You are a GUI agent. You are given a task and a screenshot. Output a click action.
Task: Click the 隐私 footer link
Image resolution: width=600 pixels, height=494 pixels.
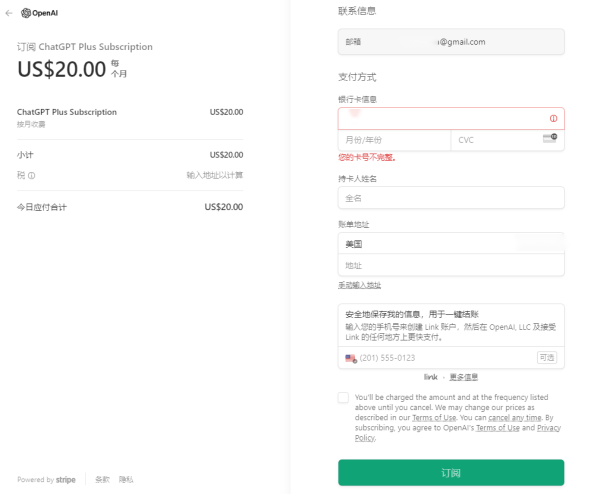point(126,479)
